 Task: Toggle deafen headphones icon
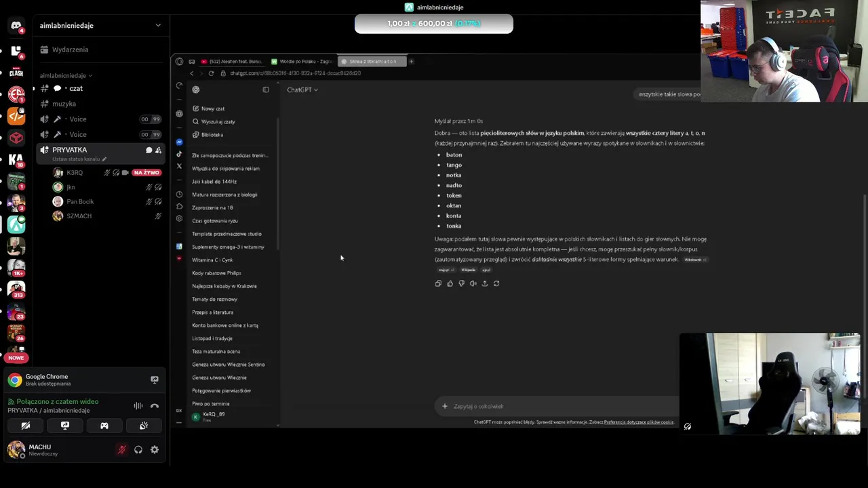pyautogui.click(x=138, y=449)
